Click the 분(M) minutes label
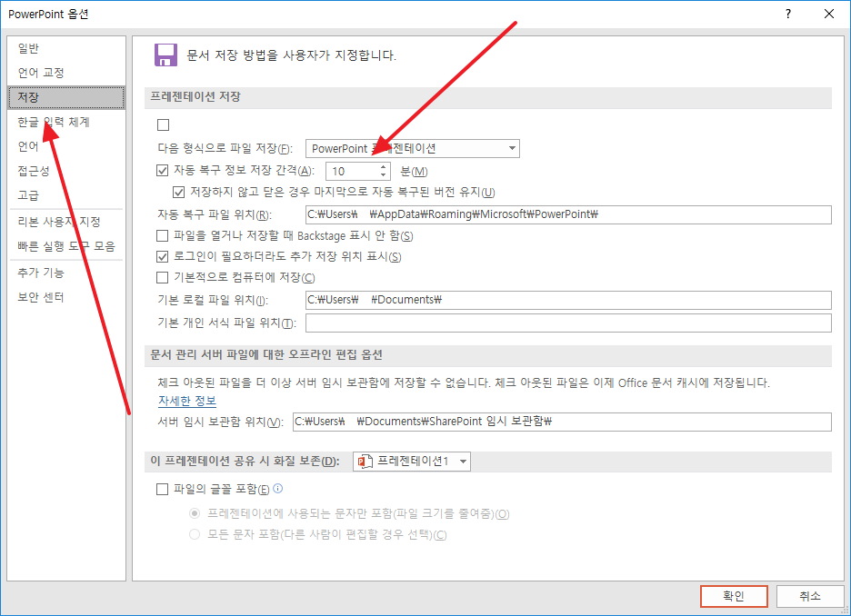Screen dimensions: 851x616 point(414,172)
